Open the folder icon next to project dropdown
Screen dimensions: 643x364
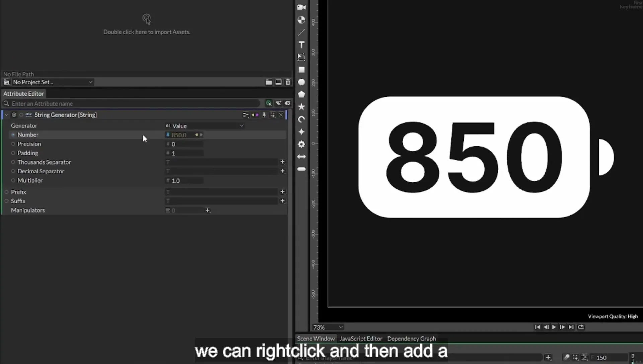[269, 82]
